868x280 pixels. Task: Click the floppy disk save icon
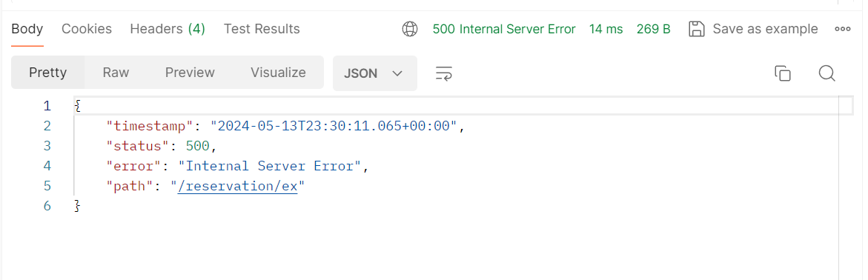click(x=696, y=29)
